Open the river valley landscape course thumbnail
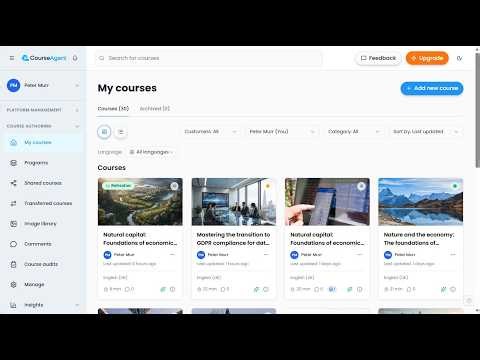The width and height of the screenshot is (480, 360). (x=140, y=202)
